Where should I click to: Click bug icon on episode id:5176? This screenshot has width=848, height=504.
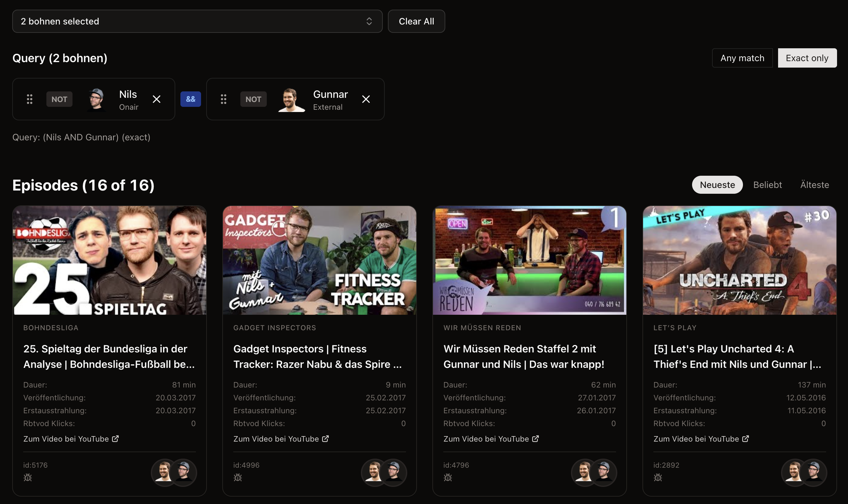28,478
